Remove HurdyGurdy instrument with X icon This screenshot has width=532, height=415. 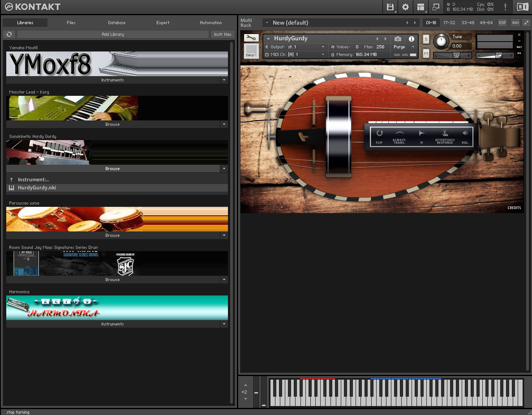pos(519,34)
